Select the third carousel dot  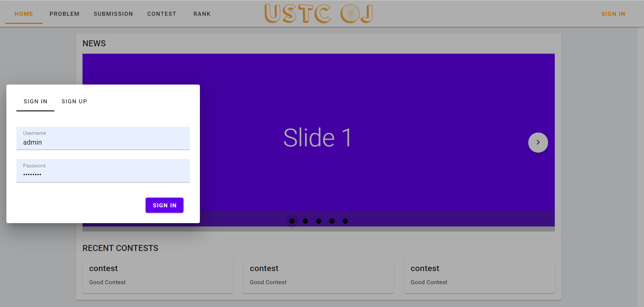click(x=319, y=221)
